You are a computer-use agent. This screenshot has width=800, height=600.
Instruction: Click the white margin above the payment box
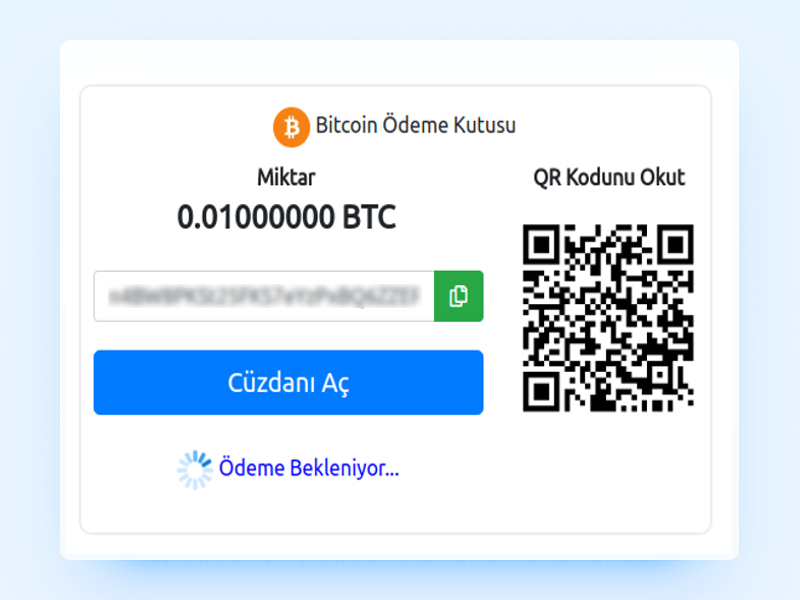tap(399, 62)
